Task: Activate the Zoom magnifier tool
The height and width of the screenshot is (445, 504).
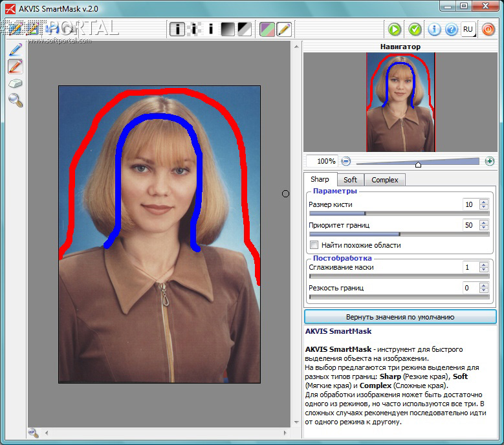Action: tap(16, 100)
